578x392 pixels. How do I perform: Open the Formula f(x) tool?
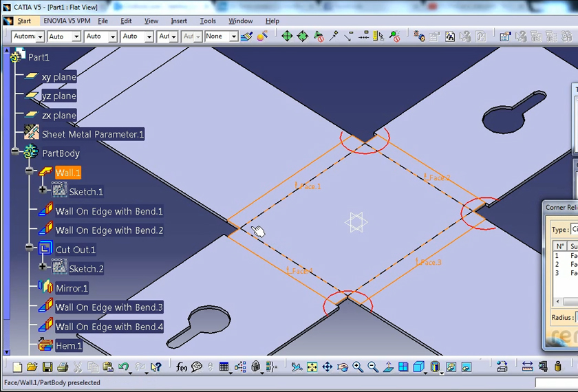pos(182,367)
